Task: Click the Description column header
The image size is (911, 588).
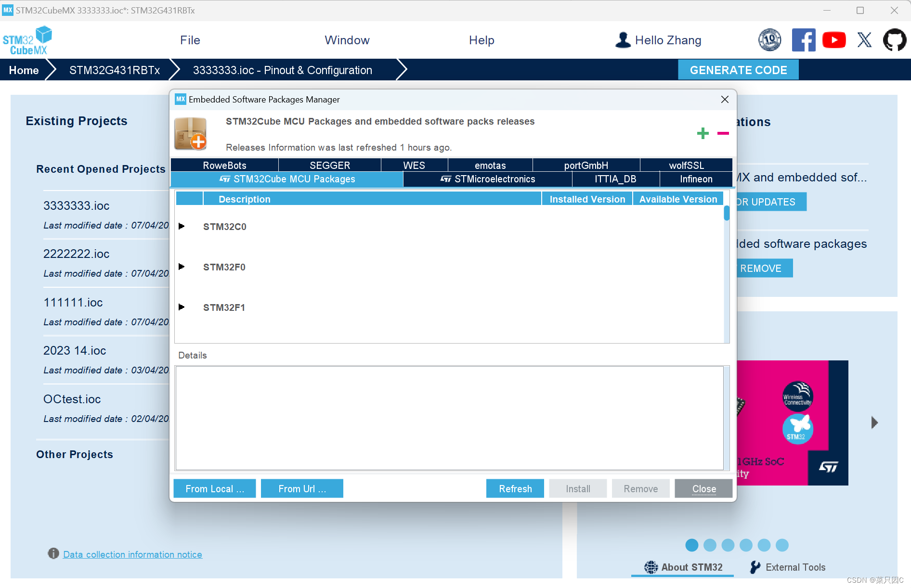Action: coord(372,199)
